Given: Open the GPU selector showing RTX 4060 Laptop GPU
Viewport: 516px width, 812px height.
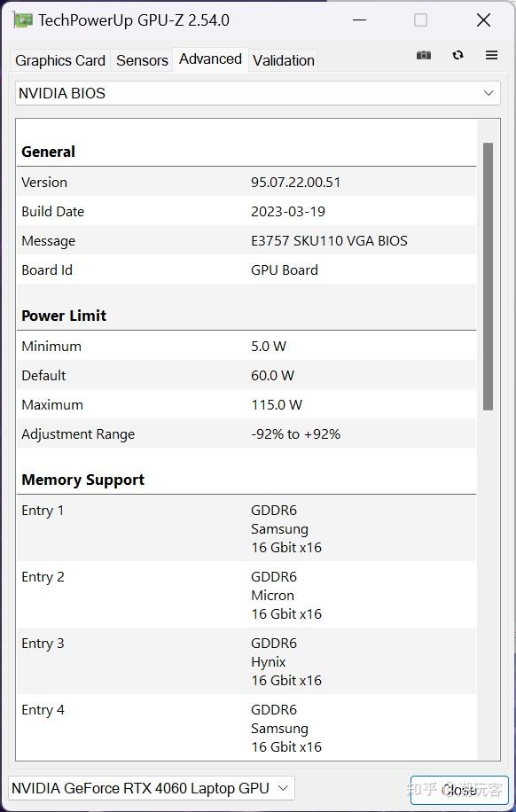Looking at the screenshot, I should tap(151, 787).
